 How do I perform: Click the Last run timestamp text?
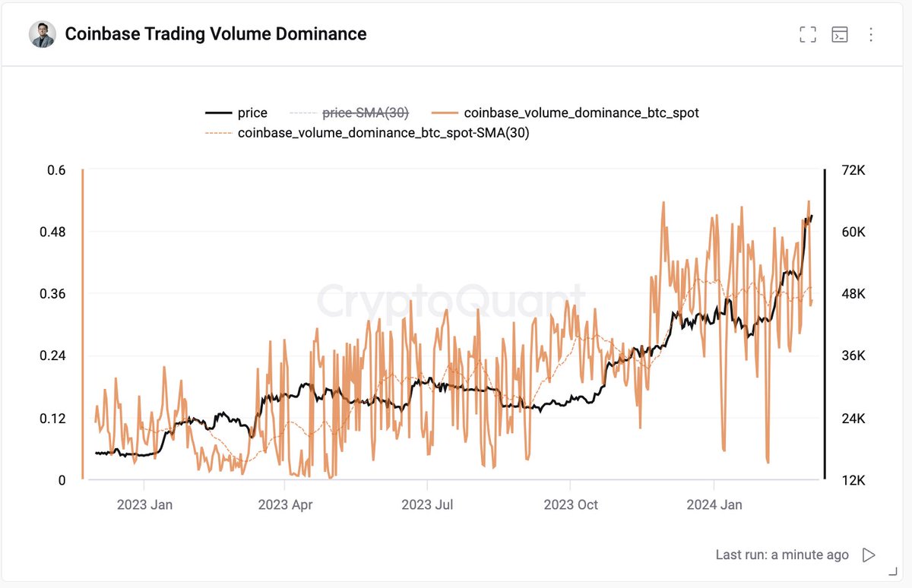click(784, 555)
